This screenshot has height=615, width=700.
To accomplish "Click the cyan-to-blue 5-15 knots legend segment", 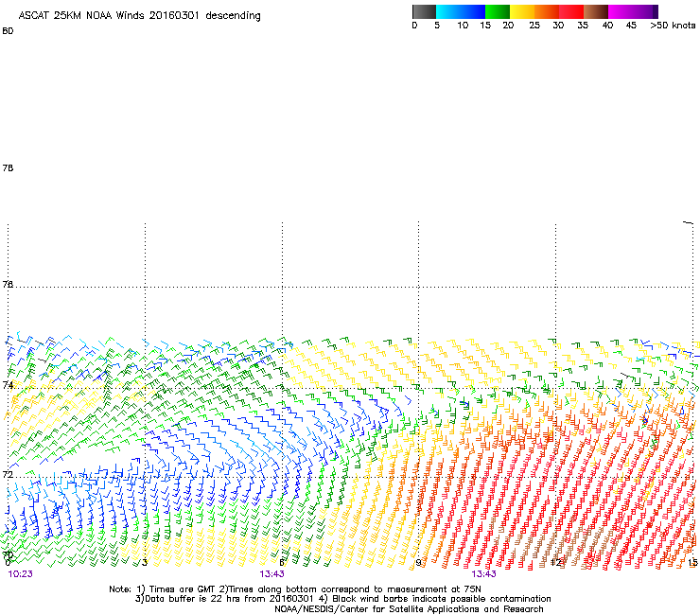I will [461, 11].
